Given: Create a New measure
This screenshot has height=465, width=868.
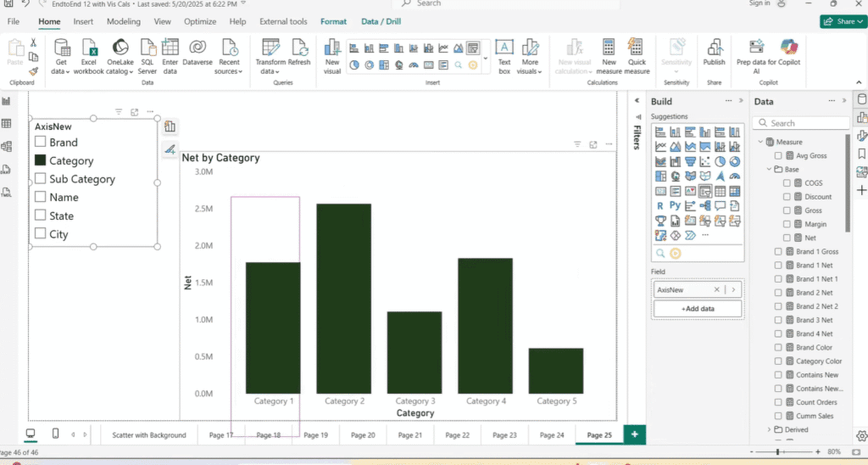Looking at the screenshot, I should [609, 57].
